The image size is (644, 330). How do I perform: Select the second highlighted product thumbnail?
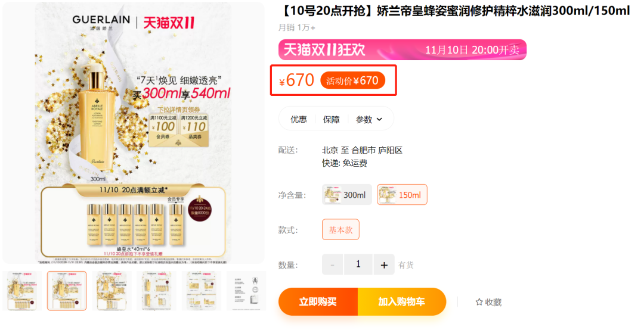point(67,291)
